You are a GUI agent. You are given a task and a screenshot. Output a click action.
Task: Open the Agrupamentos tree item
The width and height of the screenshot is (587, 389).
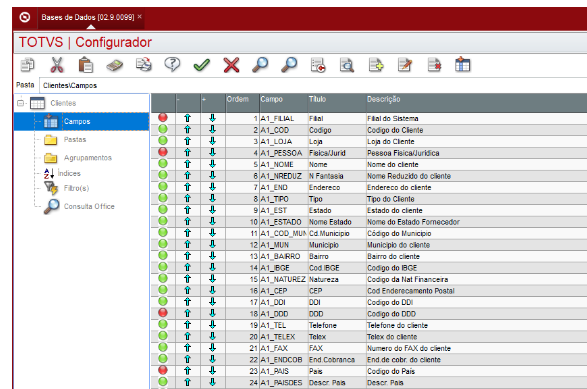[x=88, y=158]
